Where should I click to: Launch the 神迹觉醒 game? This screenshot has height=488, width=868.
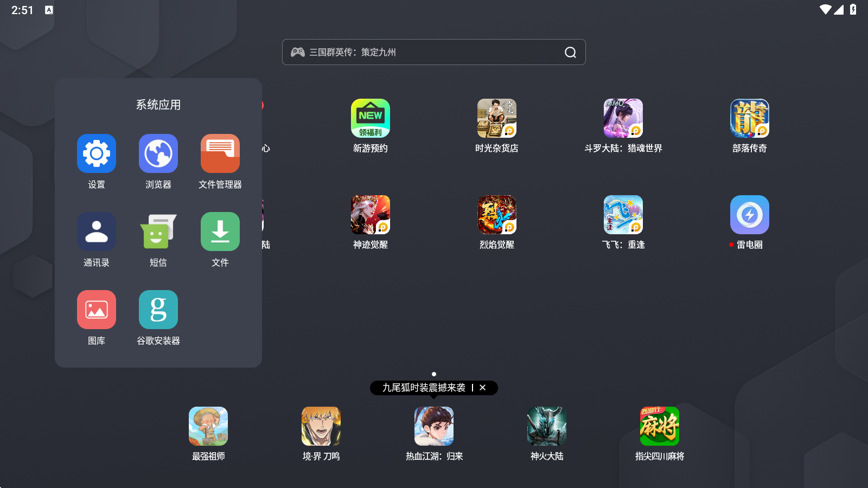click(371, 215)
